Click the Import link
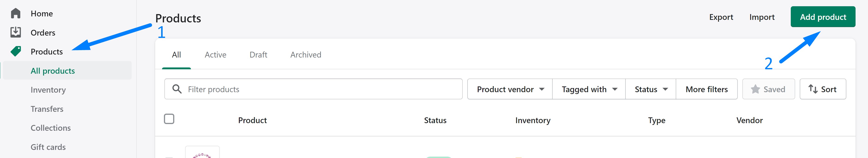 click(x=761, y=17)
